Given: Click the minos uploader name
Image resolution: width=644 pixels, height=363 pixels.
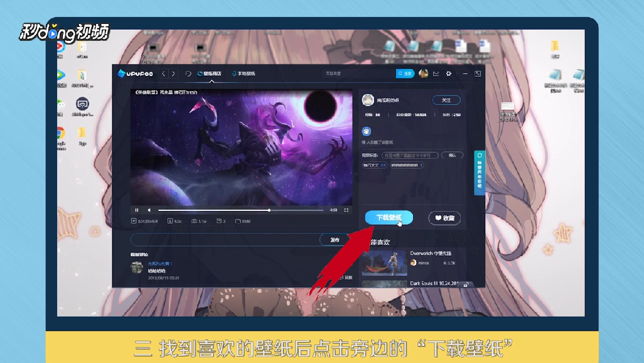Looking at the screenshot, I should click(424, 263).
